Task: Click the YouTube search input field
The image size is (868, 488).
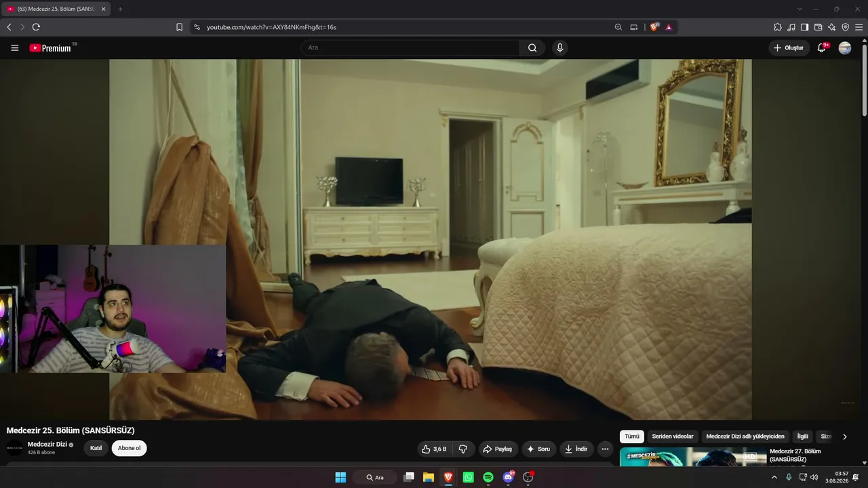Action: tap(410, 47)
